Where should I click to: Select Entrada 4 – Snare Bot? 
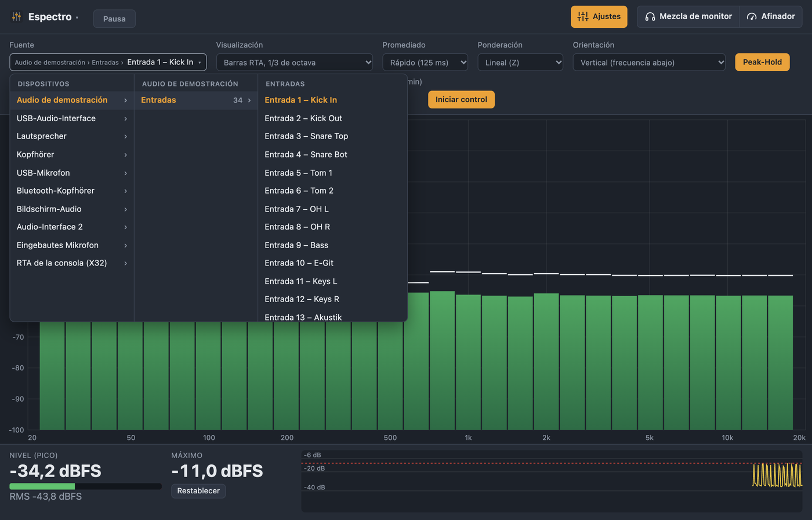click(x=332, y=155)
